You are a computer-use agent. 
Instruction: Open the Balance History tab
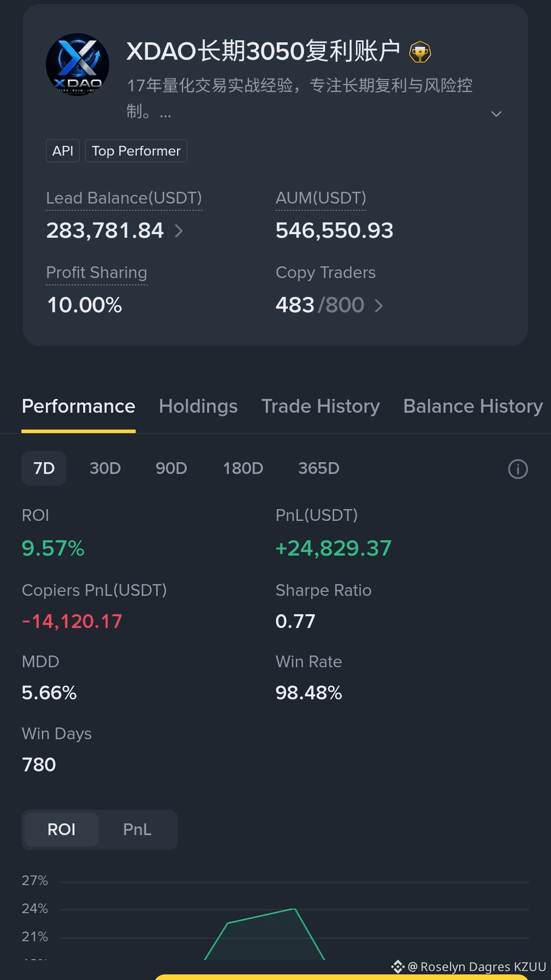tap(473, 407)
